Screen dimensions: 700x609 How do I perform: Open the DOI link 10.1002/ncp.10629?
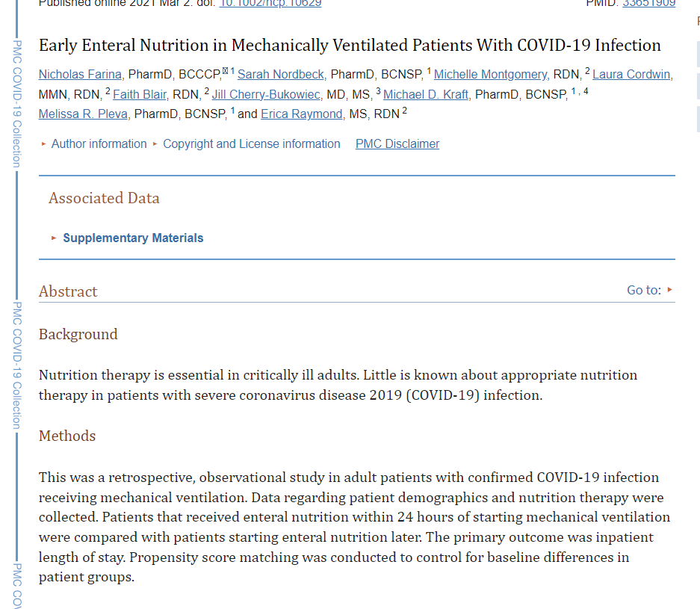click(270, 4)
